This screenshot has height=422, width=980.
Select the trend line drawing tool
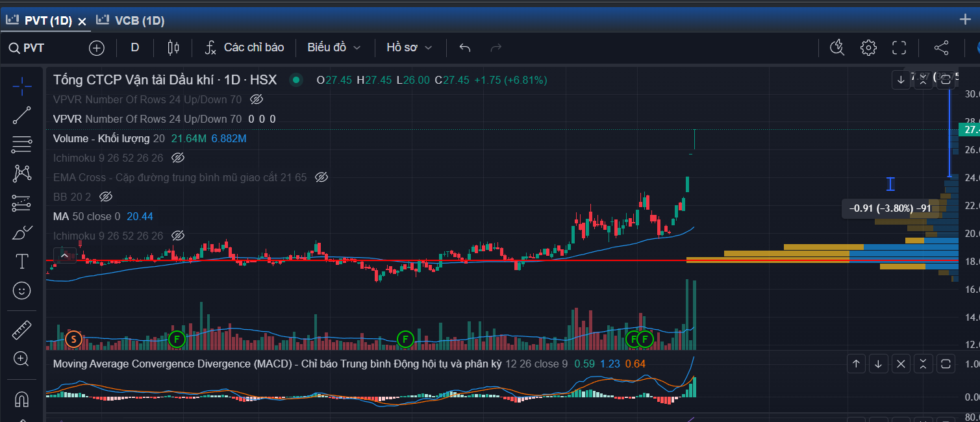tap(21, 116)
